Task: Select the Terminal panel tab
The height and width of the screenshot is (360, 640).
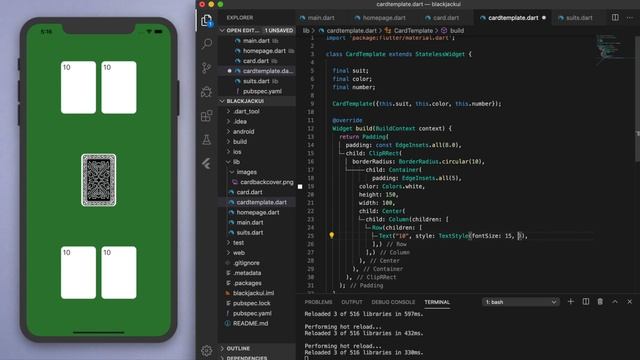Action: point(437,302)
